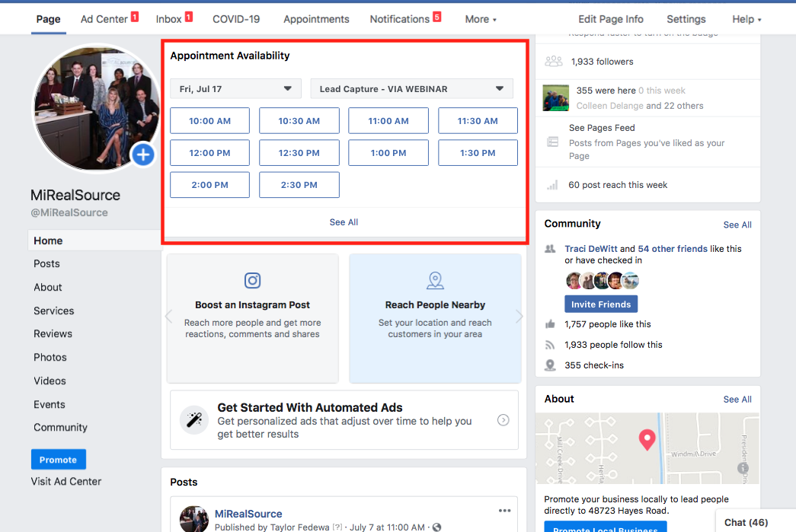The width and height of the screenshot is (796, 532).
Task: Click the map info icon
Action: click(743, 467)
